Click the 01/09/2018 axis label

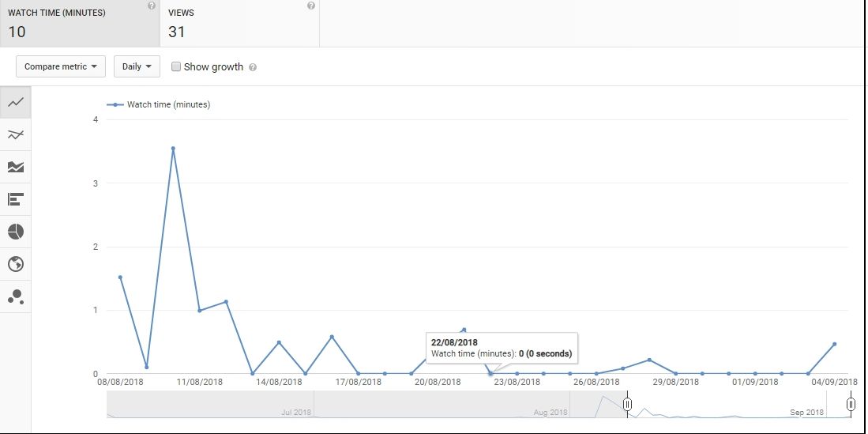coord(755,382)
